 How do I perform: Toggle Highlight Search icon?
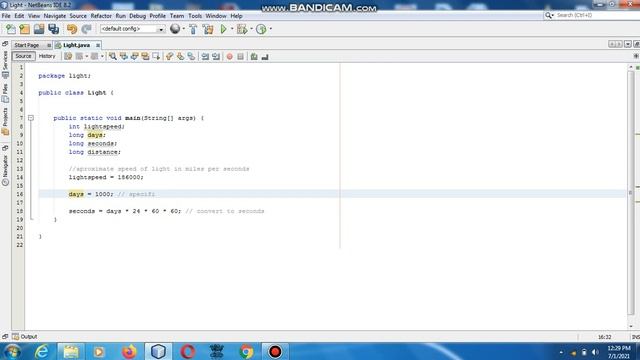tap(145, 56)
